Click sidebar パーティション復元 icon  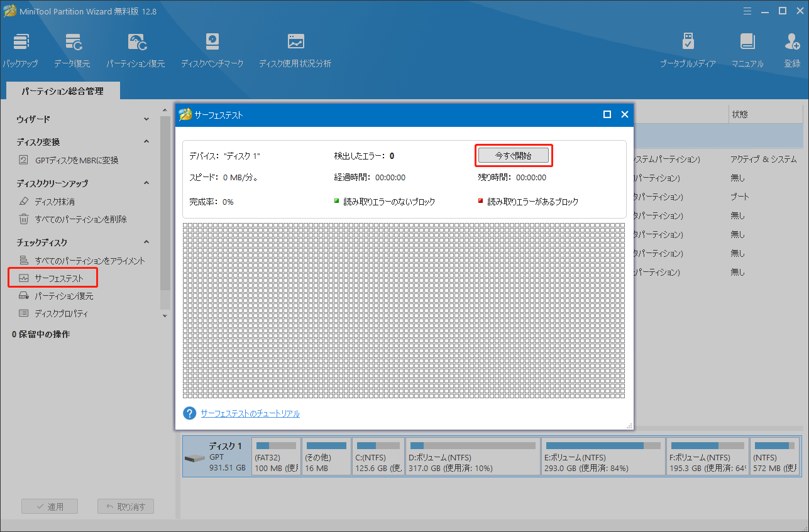click(24, 296)
